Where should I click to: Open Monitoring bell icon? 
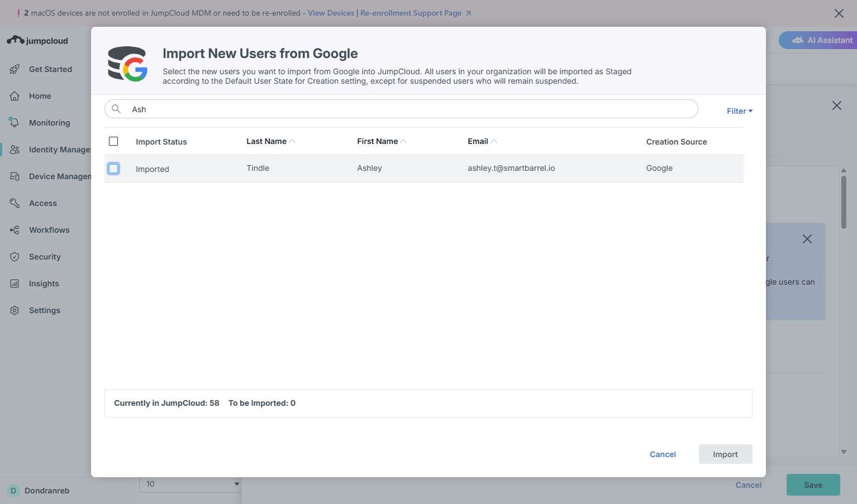click(x=15, y=122)
